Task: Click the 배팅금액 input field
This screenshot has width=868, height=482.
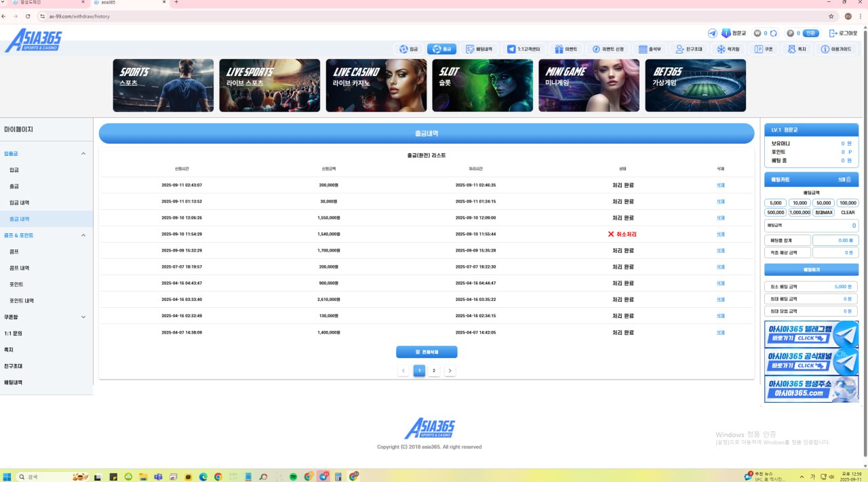Action: tap(811, 225)
